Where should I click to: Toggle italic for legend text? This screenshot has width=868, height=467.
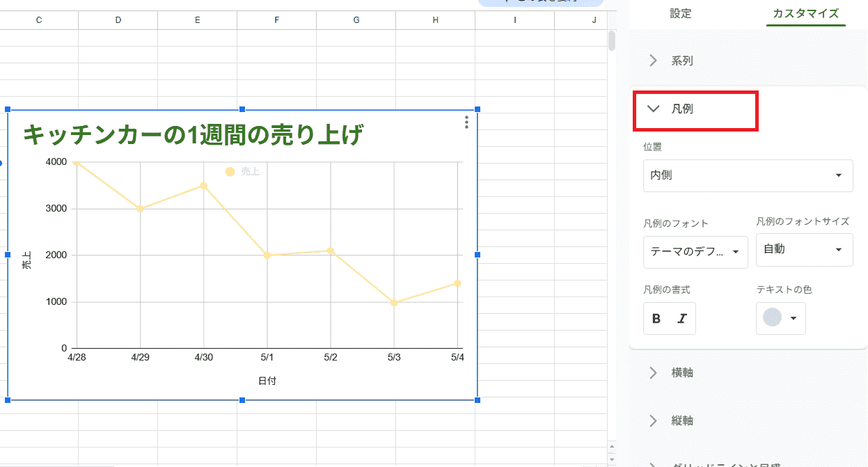pyautogui.click(x=682, y=319)
